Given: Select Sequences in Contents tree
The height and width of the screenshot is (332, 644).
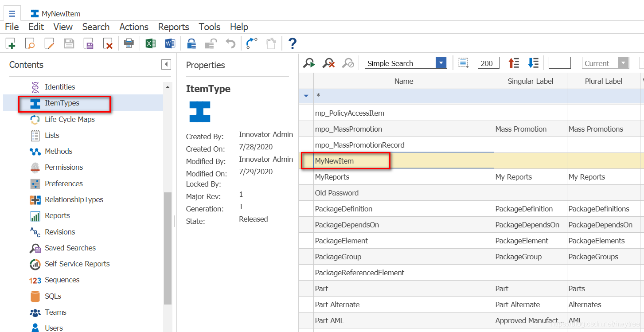Looking at the screenshot, I should (62, 280).
